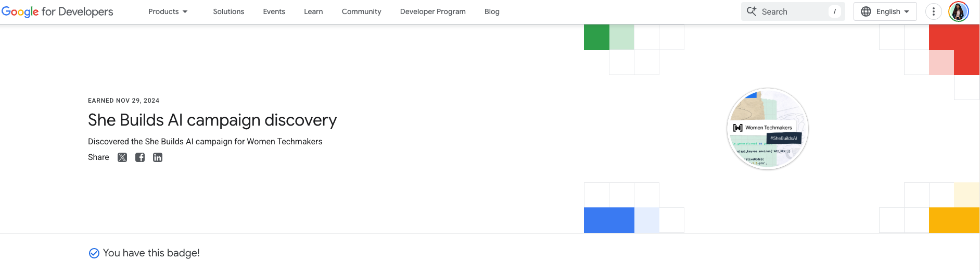Screen dimensions: 980x272
Task: Click the blue checkmark badge-earned icon
Action: [94, 253]
